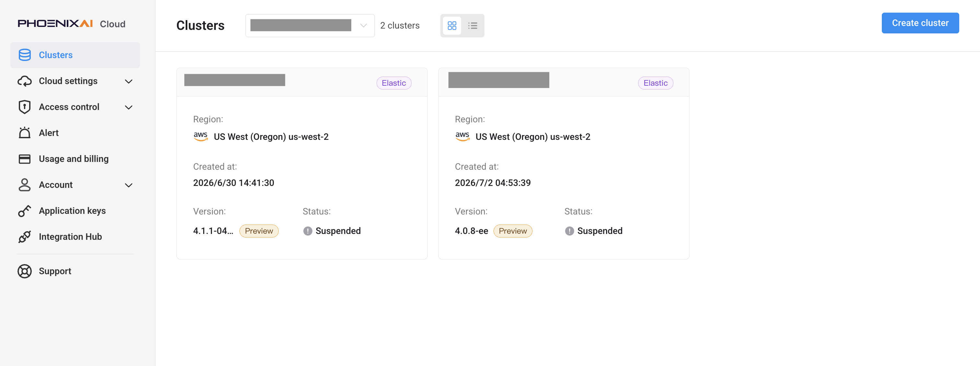Click the PhoenixAI Cloud logo

[x=72, y=24]
